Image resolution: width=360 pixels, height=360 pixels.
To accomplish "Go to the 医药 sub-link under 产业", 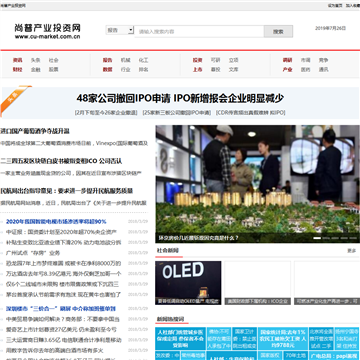I will point(305,70).
